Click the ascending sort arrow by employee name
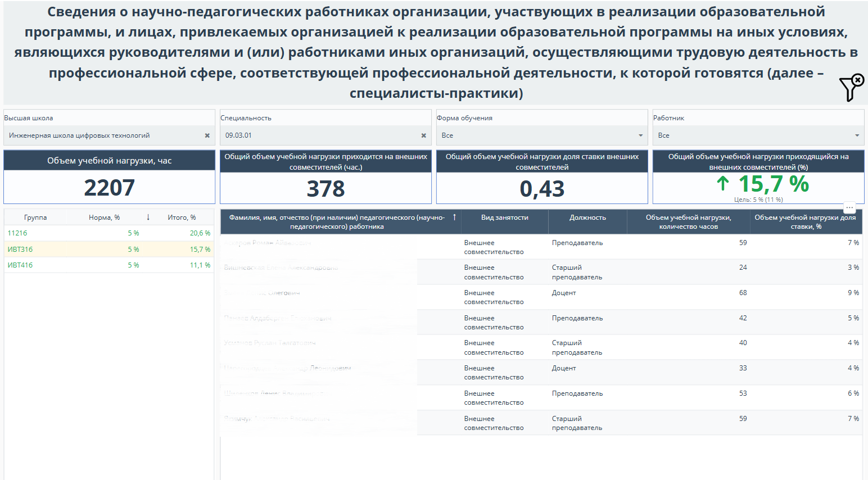 click(454, 217)
